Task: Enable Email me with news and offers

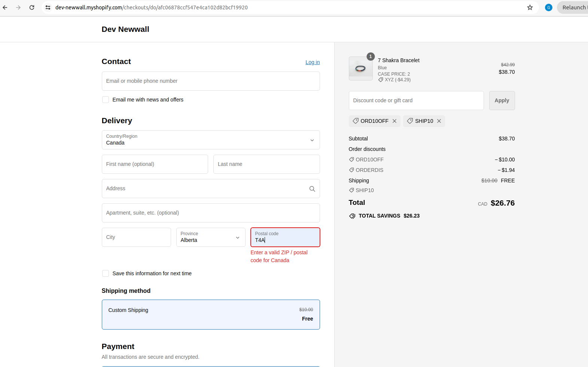Action: [x=106, y=100]
